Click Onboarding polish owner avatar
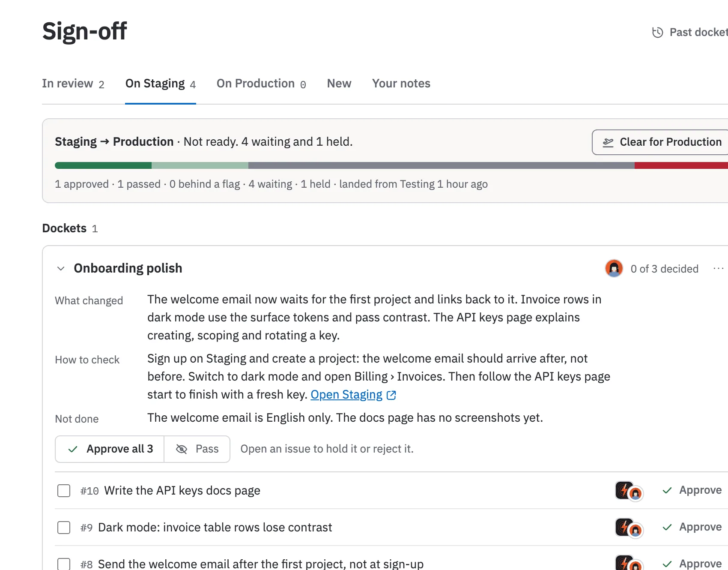The width and height of the screenshot is (728, 570). (614, 269)
